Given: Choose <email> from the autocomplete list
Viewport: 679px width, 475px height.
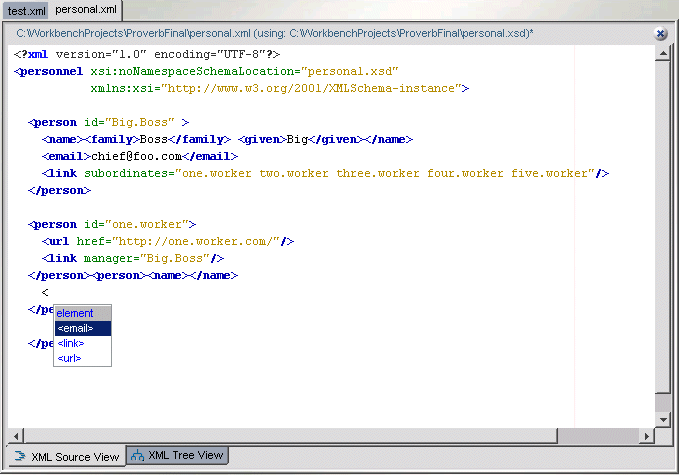Looking at the screenshot, I should point(76,328).
